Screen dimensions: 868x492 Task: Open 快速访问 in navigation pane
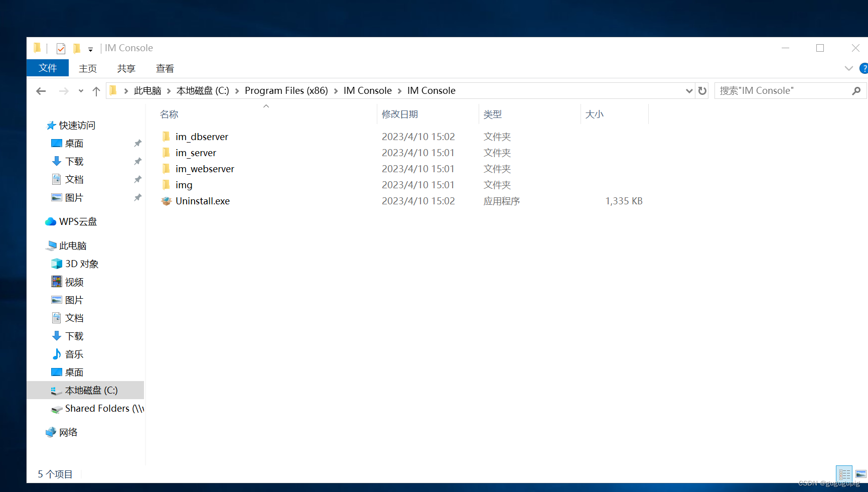pos(77,126)
